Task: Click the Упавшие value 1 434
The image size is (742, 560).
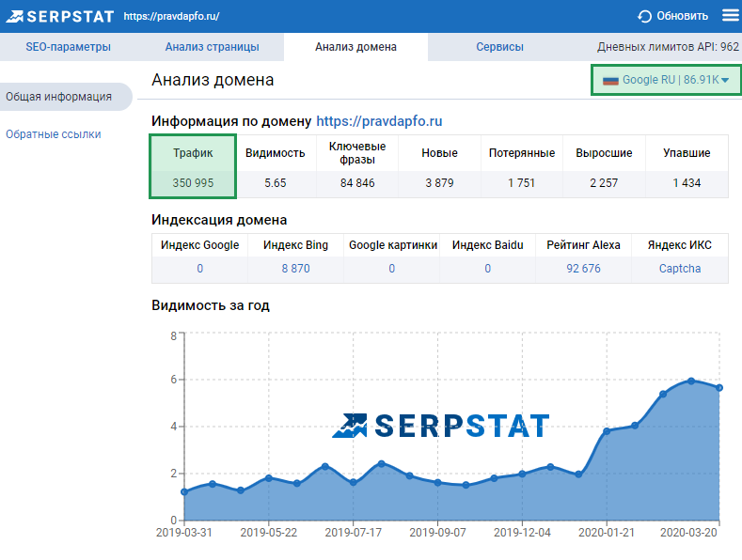Action: coord(687,183)
